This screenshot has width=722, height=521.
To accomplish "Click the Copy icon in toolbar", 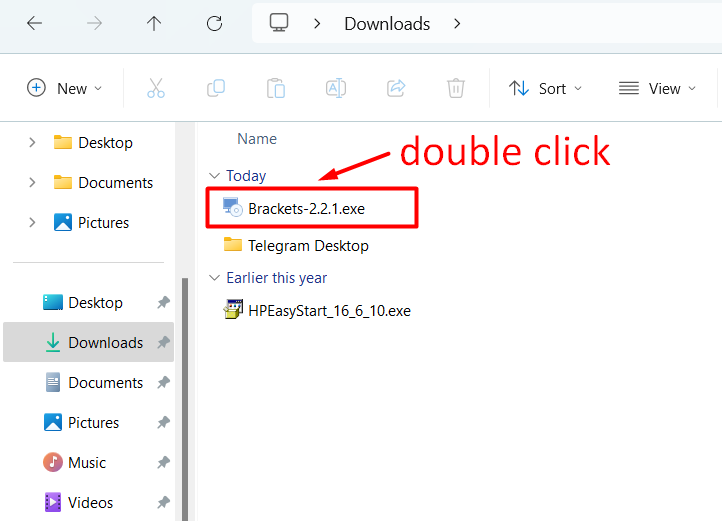I will coord(216,88).
